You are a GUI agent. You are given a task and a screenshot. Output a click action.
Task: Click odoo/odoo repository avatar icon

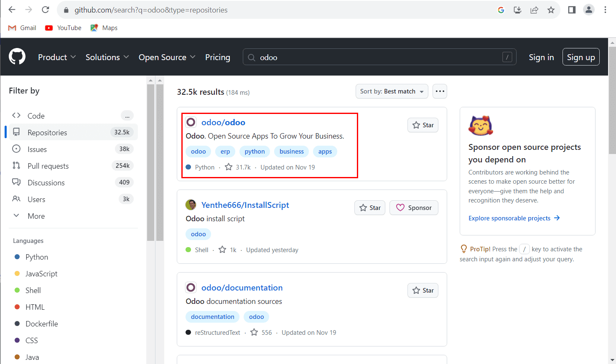191,122
